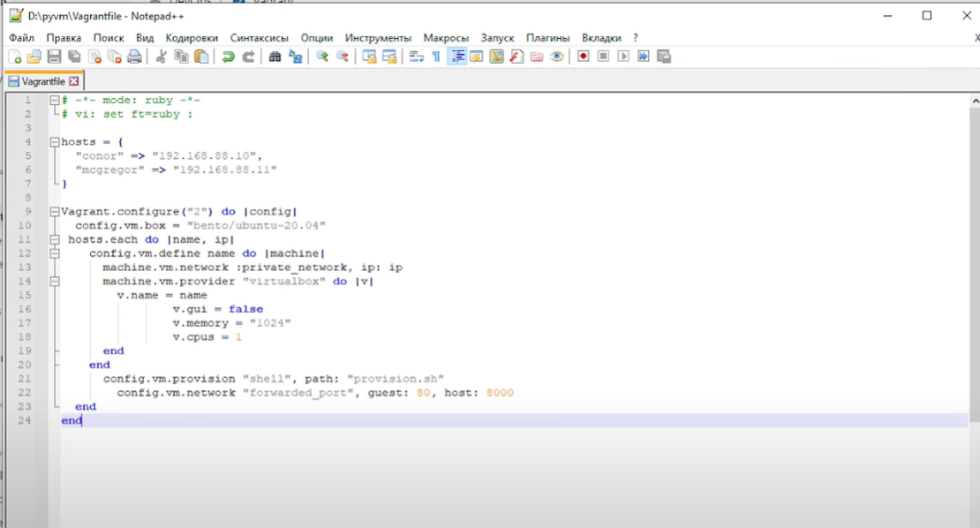Open a file using the toolbar icon
The height and width of the screenshot is (528, 980).
pyautogui.click(x=34, y=57)
